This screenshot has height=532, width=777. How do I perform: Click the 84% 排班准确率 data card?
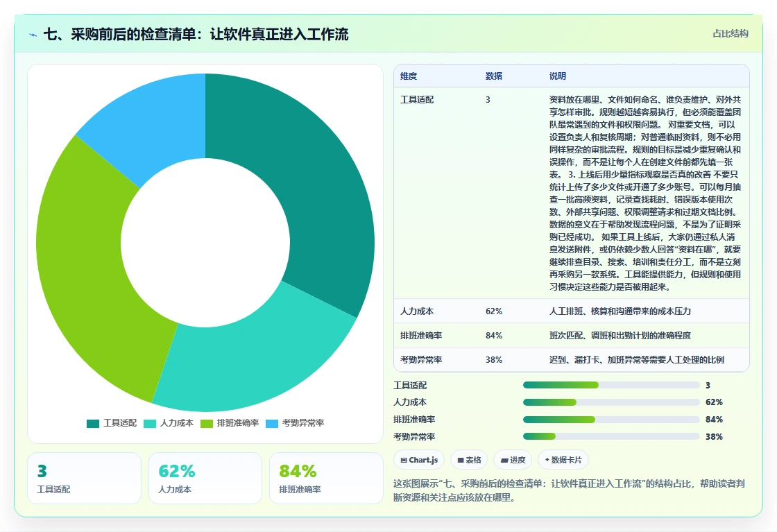(327, 479)
